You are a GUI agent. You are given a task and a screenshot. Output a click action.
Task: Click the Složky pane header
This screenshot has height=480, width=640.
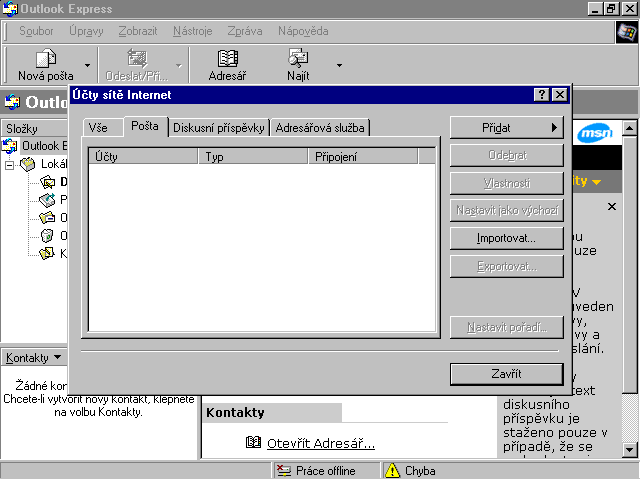[x=35, y=129]
